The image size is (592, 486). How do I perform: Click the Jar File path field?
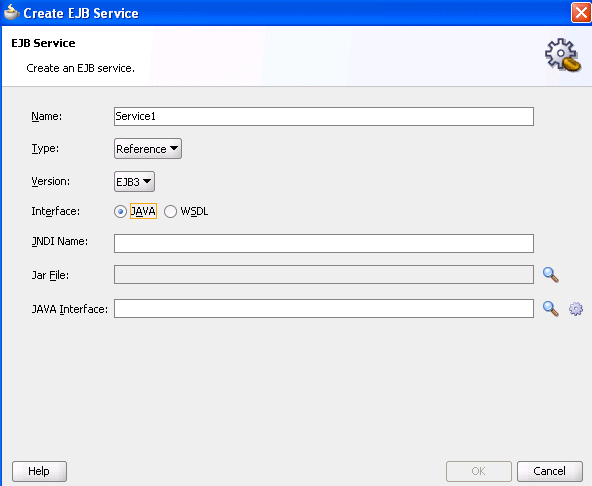pos(324,275)
